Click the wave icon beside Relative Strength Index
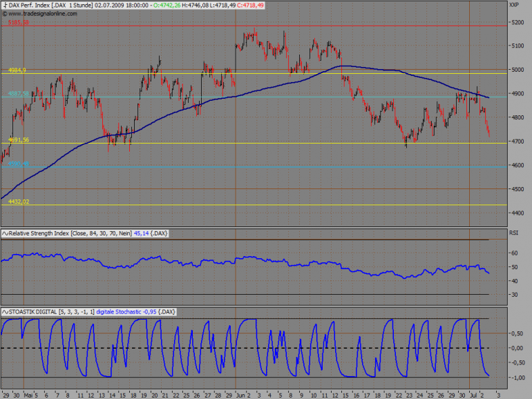Image resolution: width=532 pixels, height=399 pixels. tap(5, 233)
